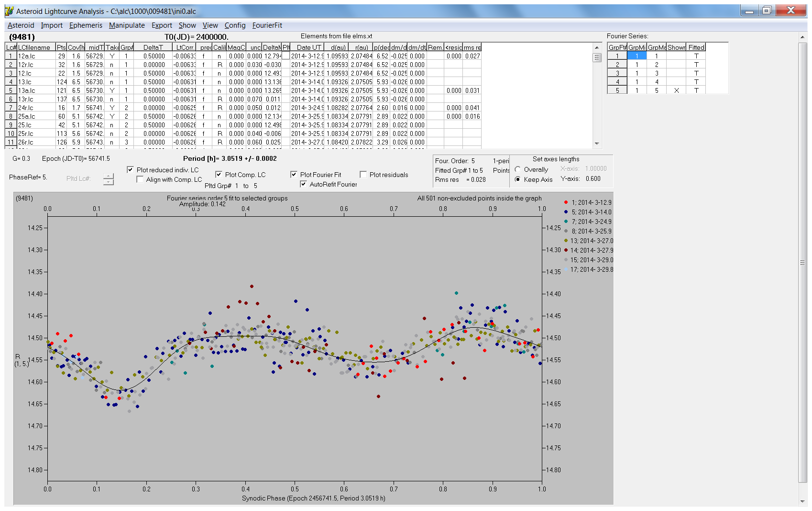Select lightcurve file 12r.lc row
Image resolution: width=812 pixels, height=511 pixels.
243,65
